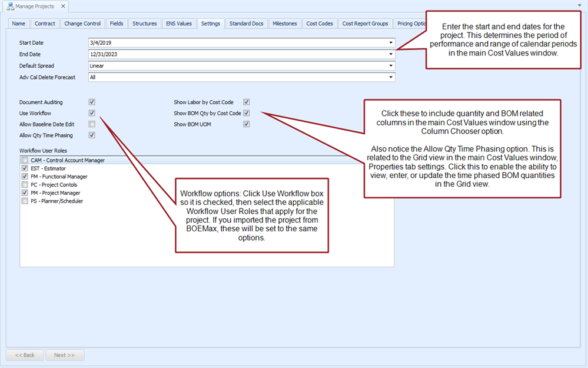This screenshot has height=368, width=588.
Task: Click the End Date input field
Action: [235, 54]
